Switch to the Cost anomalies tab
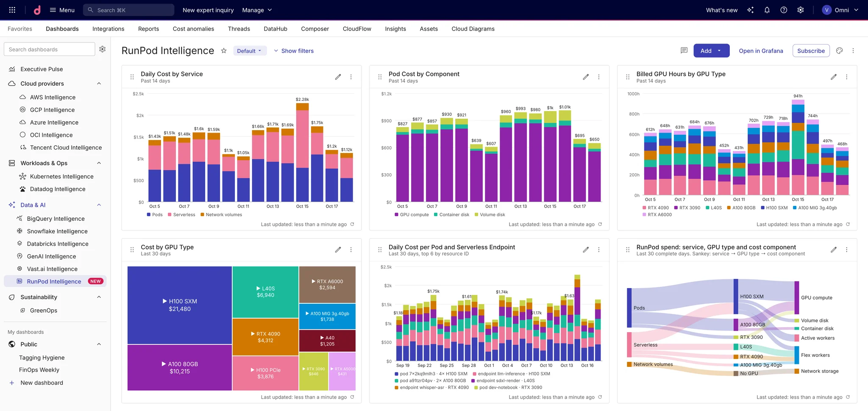Viewport: 868px width, 411px height. 193,29
